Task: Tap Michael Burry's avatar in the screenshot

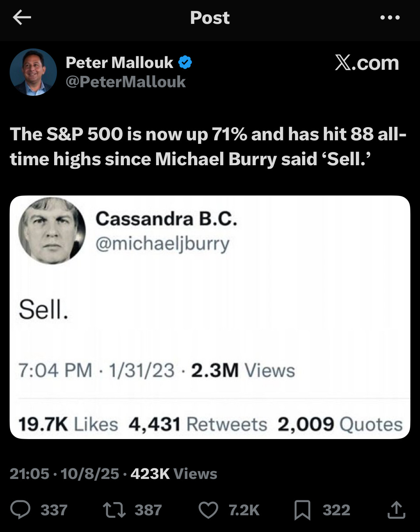Action: 52,231
